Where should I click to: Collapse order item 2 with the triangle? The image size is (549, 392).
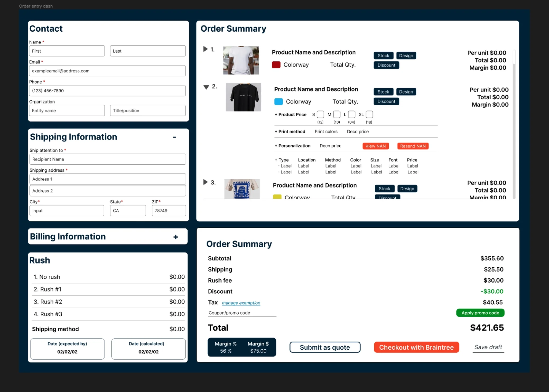coord(206,87)
